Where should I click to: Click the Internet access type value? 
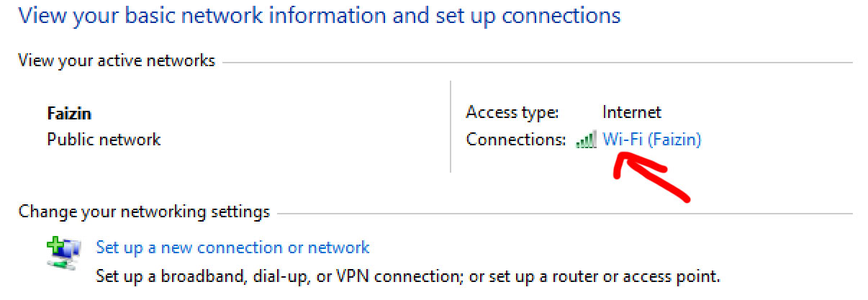[631, 113]
